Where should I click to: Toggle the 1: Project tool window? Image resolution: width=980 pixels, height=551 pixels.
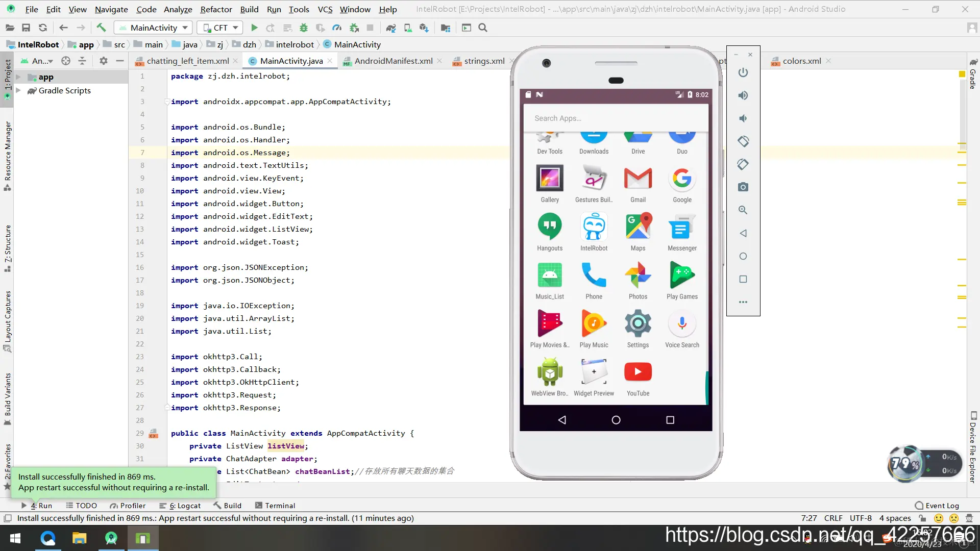tap(7, 77)
